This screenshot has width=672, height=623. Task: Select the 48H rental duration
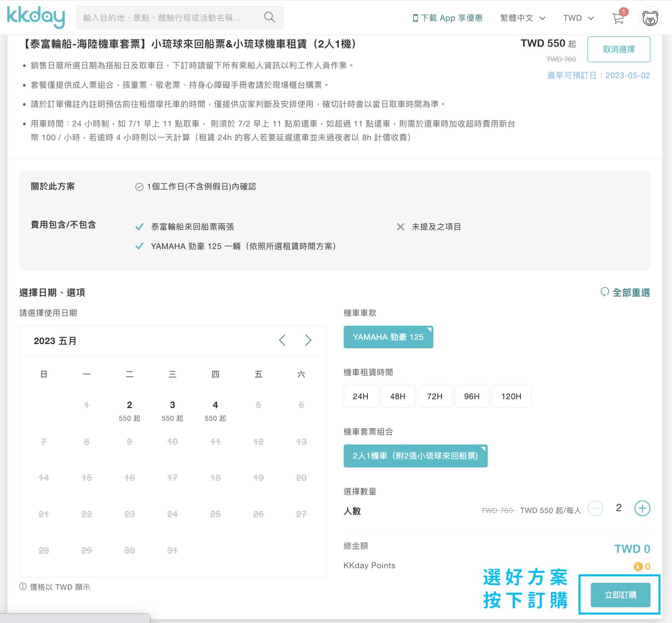398,396
